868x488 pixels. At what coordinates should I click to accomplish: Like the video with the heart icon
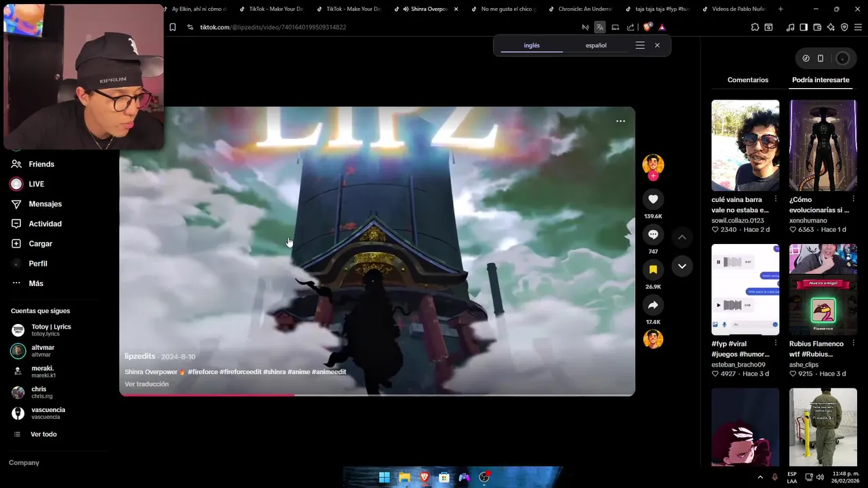coord(653,199)
